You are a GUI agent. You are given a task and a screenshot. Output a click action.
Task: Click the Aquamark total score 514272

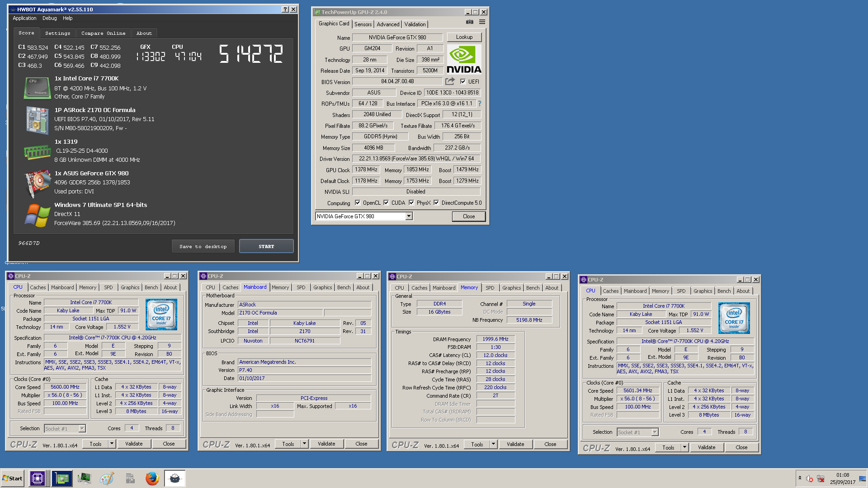point(251,54)
